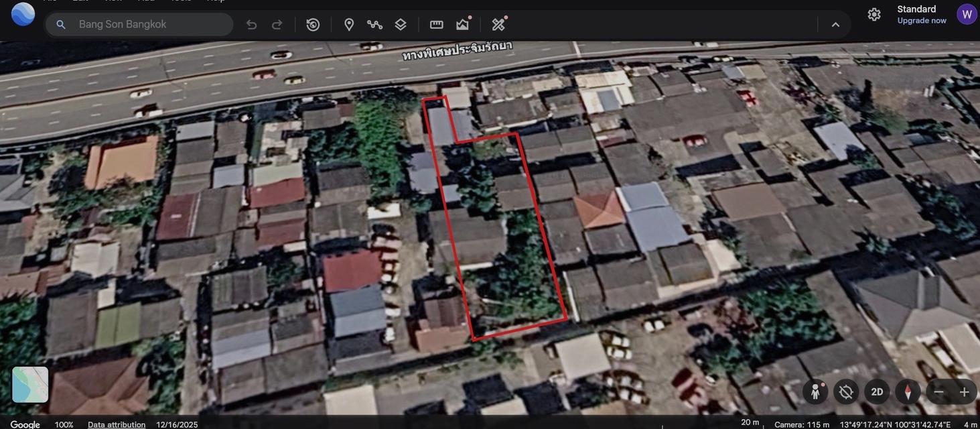Click the undo arrow in toolbar
This screenshot has width=980, height=429.
point(251,25)
